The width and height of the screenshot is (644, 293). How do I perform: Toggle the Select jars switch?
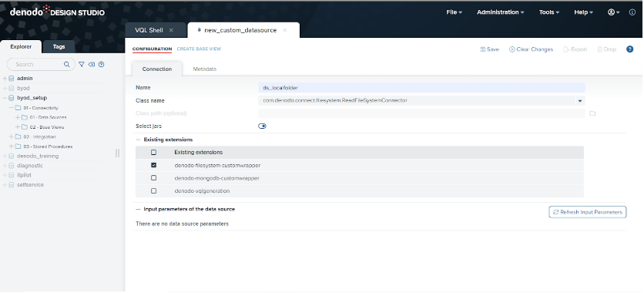[x=262, y=126]
